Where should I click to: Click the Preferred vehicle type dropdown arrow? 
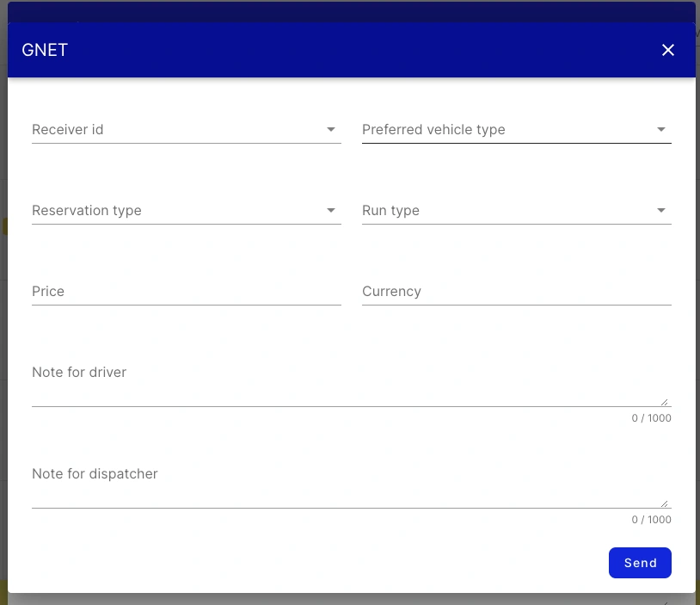(661, 129)
